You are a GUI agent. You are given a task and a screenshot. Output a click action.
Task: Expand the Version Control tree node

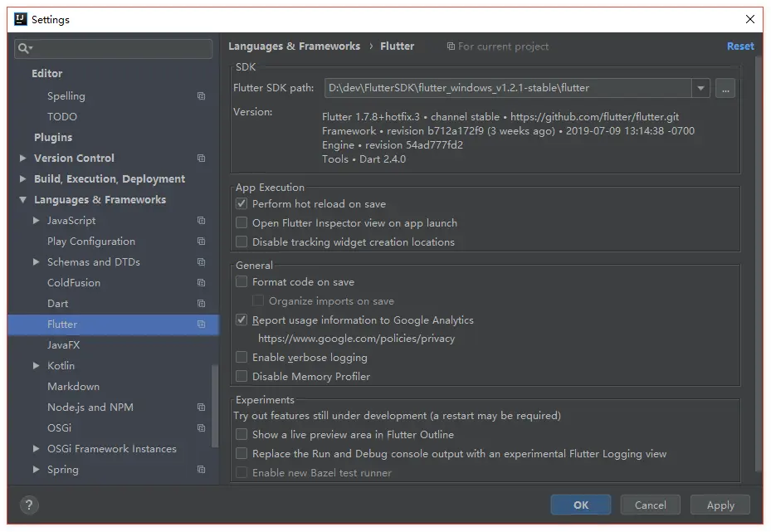22,158
